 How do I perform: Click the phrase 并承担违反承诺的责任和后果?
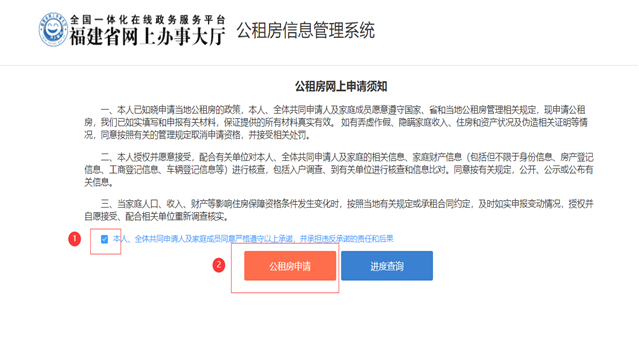point(347,239)
